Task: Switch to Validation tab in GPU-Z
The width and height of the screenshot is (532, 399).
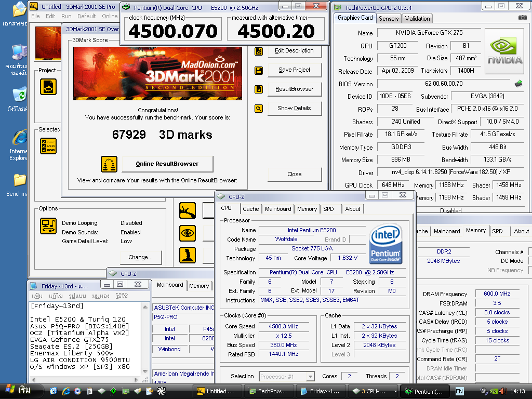Action: click(417, 19)
